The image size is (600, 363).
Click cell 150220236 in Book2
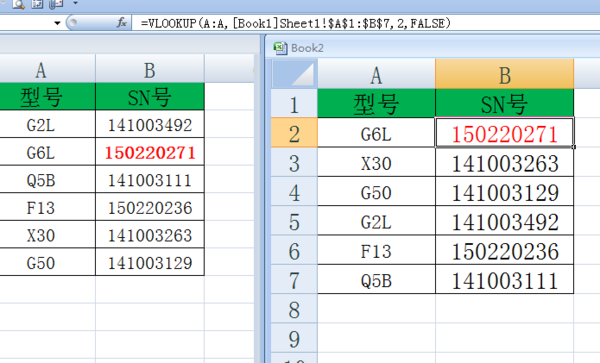(x=504, y=250)
